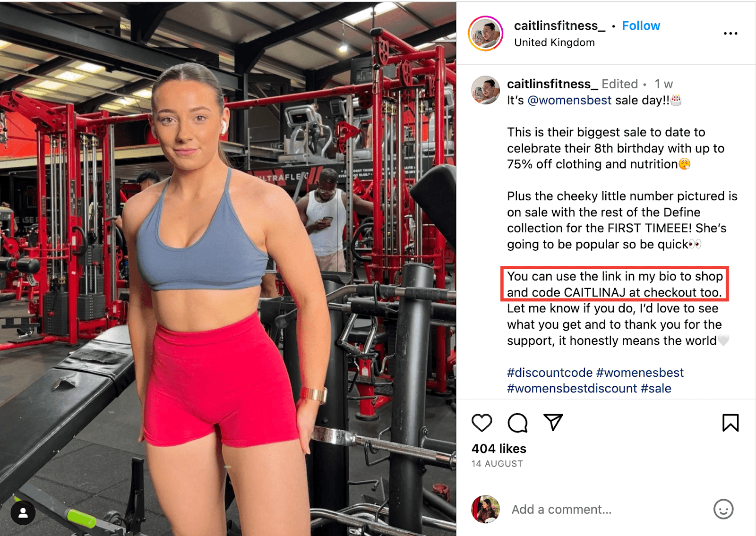Open #womenesbest hashtag

click(640, 373)
